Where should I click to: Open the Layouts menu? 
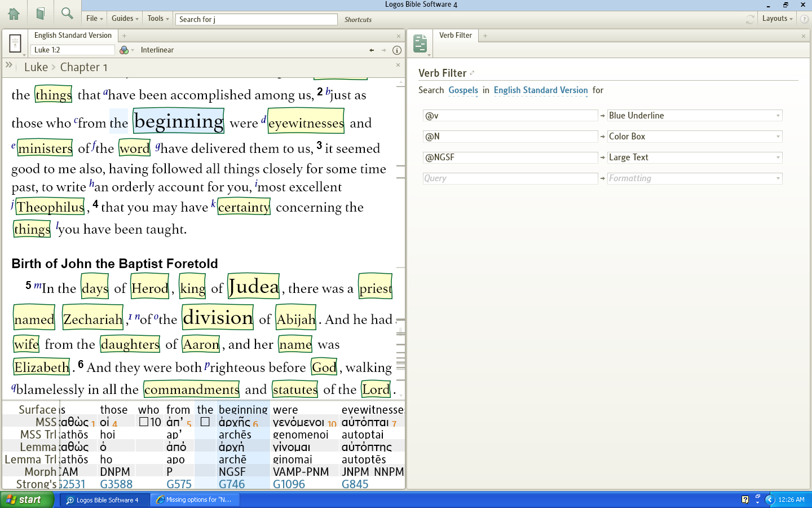coord(777,19)
